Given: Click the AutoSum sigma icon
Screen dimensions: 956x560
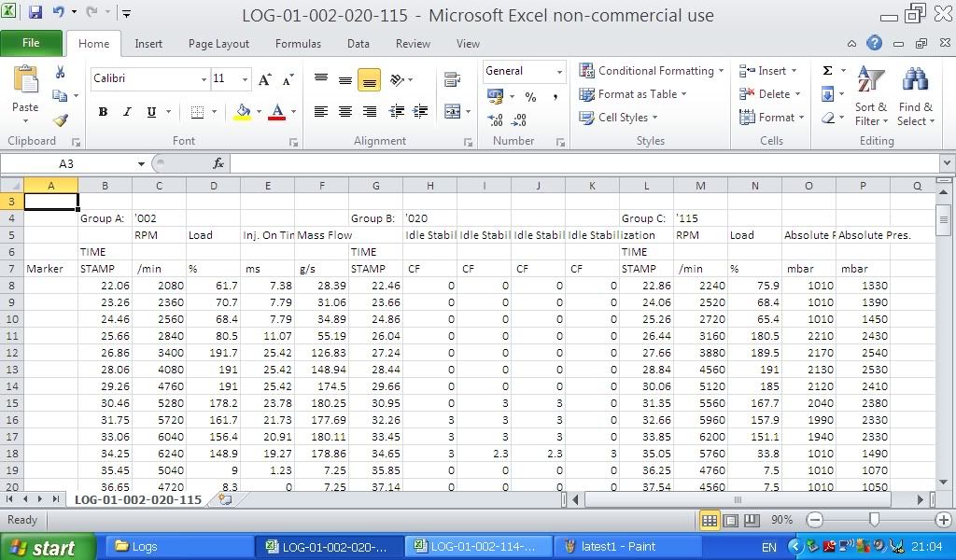Looking at the screenshot, I should (x=827, y=71).
